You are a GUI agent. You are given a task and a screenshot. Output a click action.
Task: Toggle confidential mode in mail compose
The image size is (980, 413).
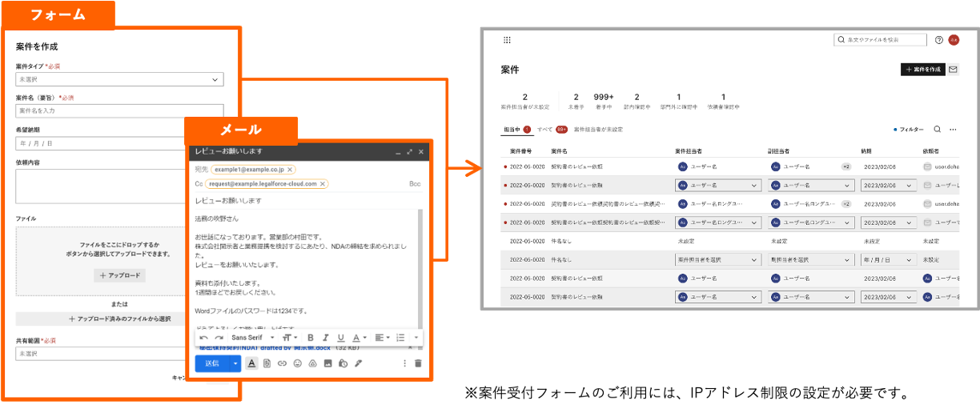(343, 363)
